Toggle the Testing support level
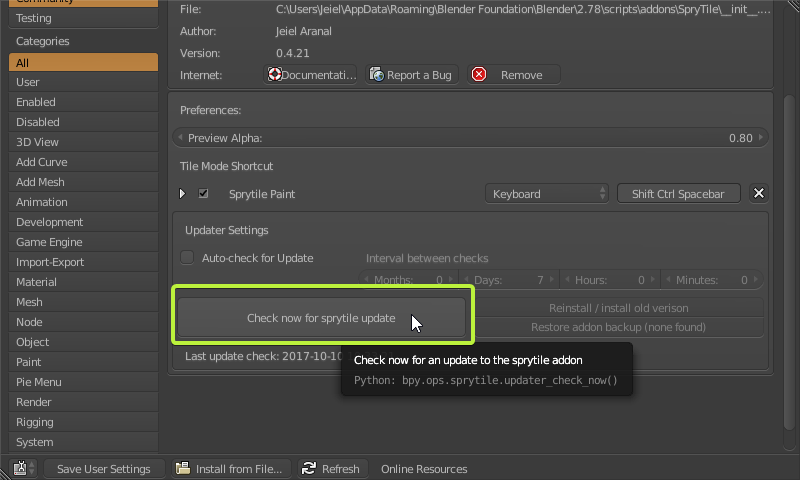800x480 pixels. click(83, 18)
